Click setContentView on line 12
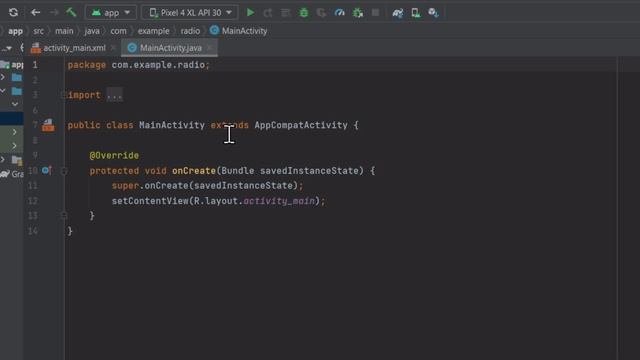Viewport: 640px width, 360px height. [150, 201]
